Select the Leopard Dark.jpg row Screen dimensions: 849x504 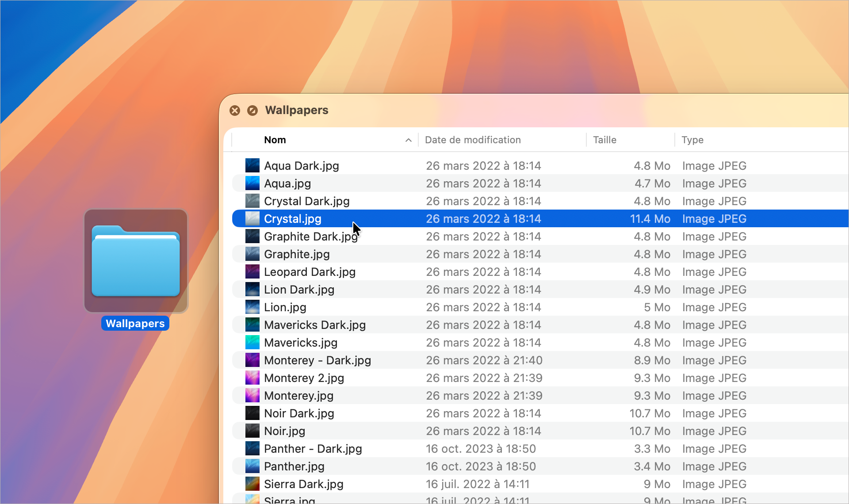[x=310, y=272]
